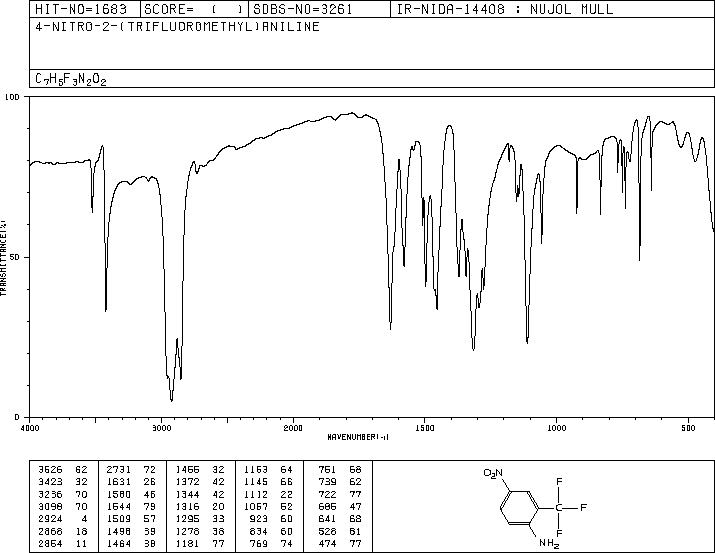The height and width of the screenshot is (553, 715).
Task: Select the 528 peak wavenumber
Action: pos(327,531)
